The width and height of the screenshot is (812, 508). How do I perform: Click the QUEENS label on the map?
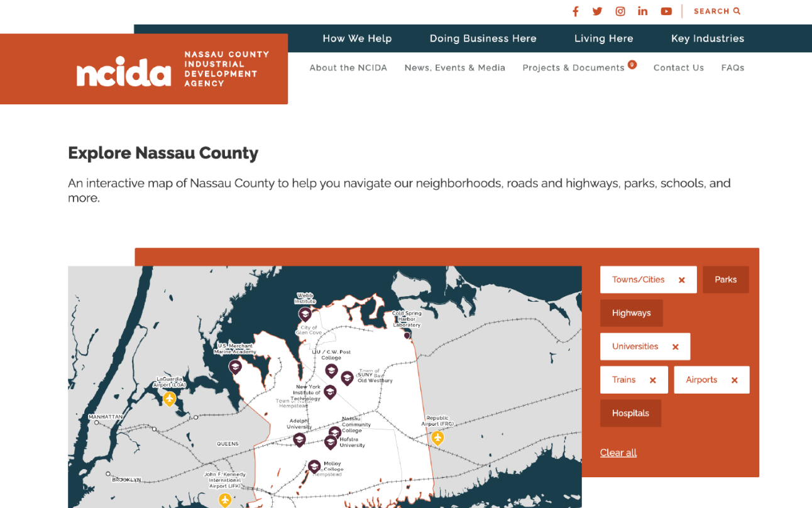click(228, 444)
